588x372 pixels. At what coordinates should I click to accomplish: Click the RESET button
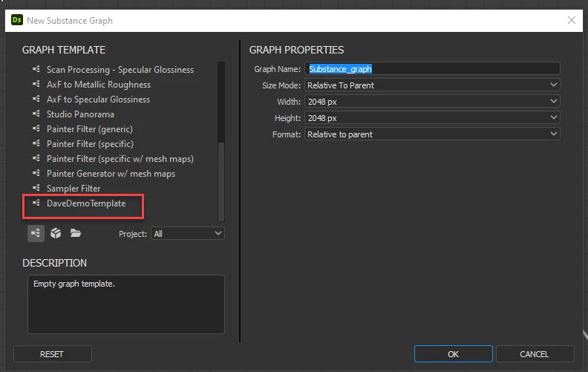[53, 354]
